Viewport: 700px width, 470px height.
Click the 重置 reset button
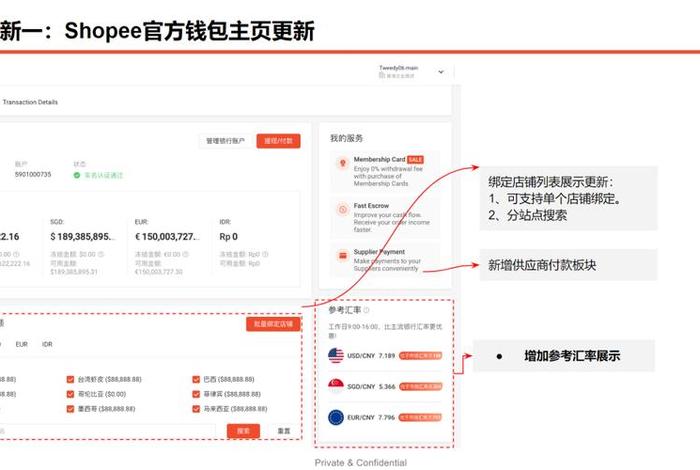(284, 431)
